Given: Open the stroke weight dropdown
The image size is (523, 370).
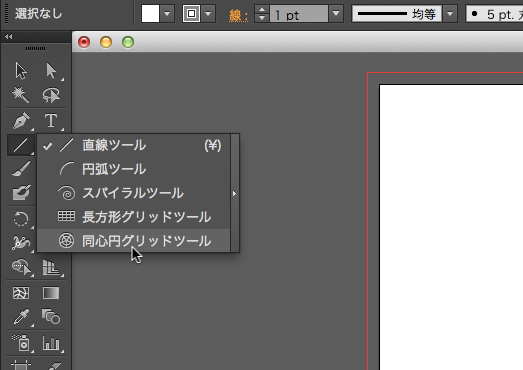Looking at the screenshot, I should [x=336, y=14].
